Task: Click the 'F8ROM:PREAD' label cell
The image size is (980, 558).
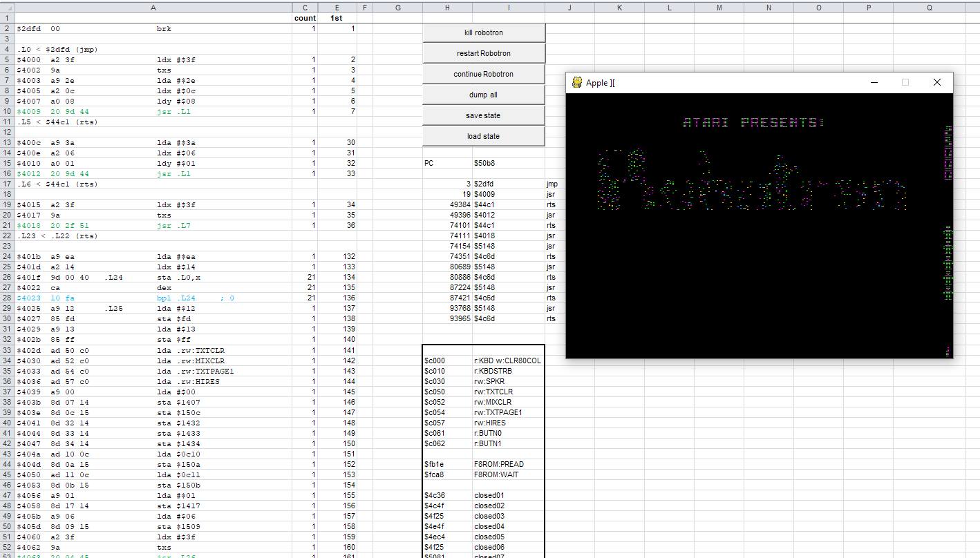Action: tap(508, 464)
